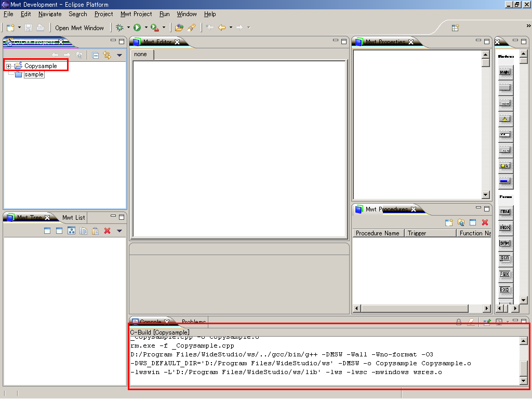
Task: Open the New wizard dropdown arrow
Action: [19, 27]
